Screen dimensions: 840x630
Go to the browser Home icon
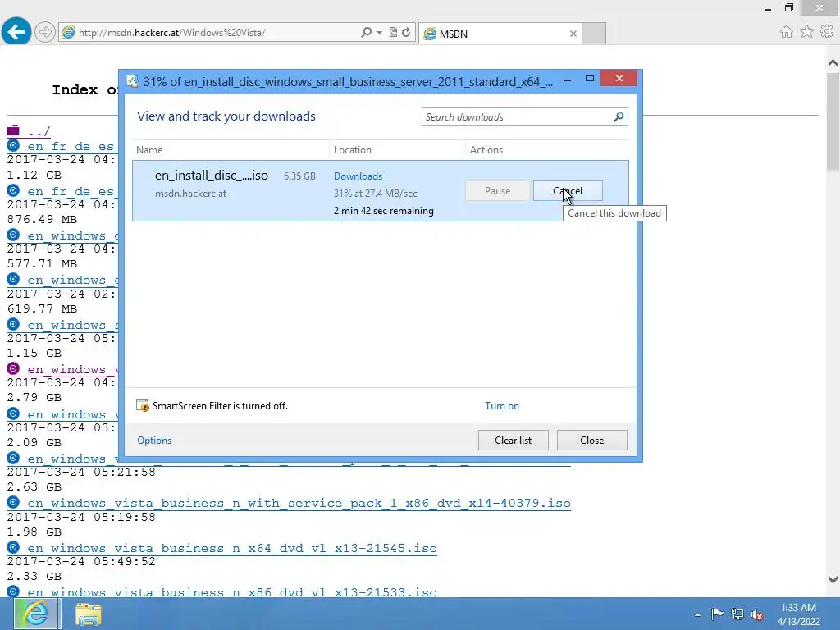pos(787,32)
